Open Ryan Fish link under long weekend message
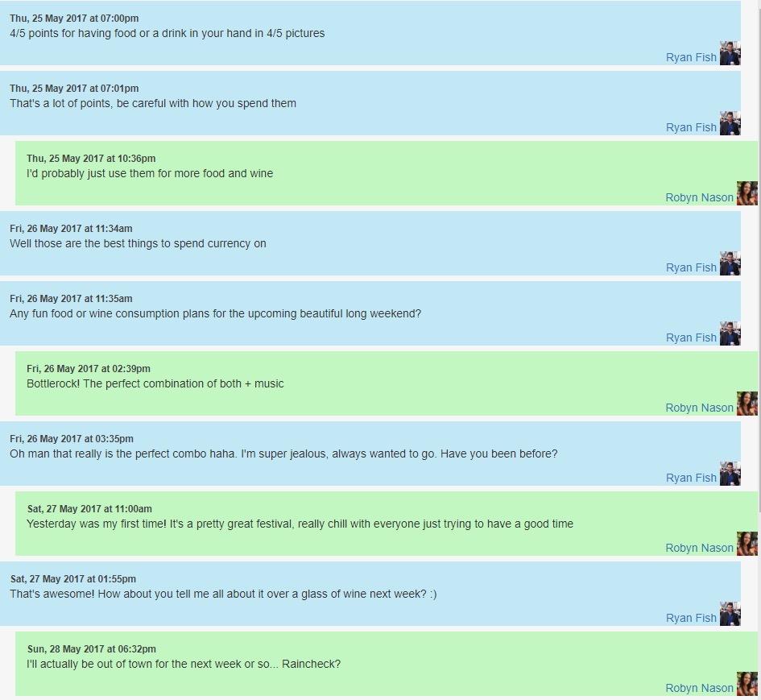 click(691, 338)
